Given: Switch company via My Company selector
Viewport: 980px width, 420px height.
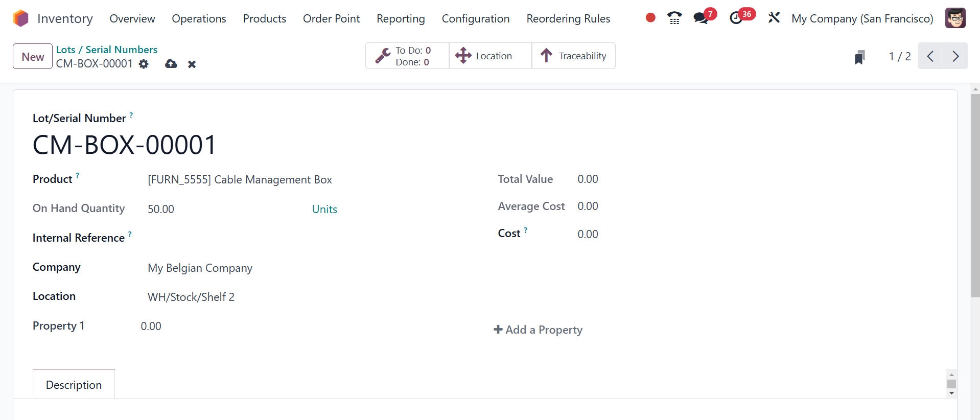Looking at the screenshot, I should (862, 19).
